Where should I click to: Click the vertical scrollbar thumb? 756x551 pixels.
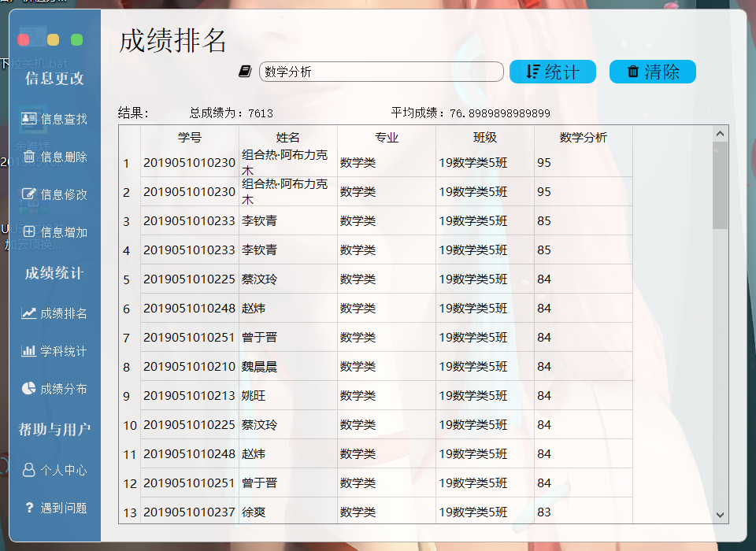click(x=720, y=185)
